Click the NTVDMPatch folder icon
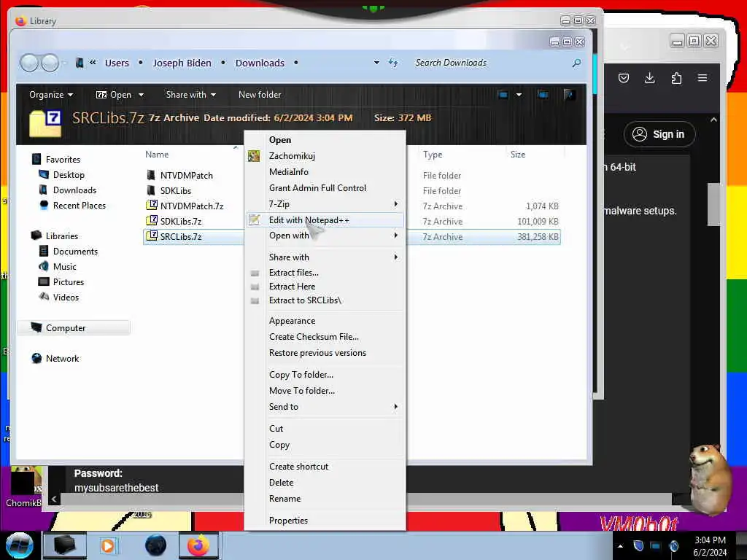The image size is (747, 560). pyautogui.click(x=151, y=175)
